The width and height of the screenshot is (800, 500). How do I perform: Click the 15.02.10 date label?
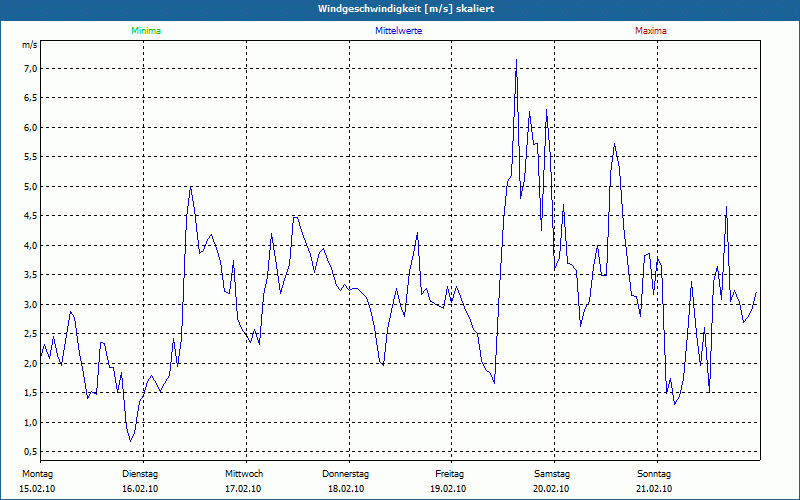click(37, 489)
